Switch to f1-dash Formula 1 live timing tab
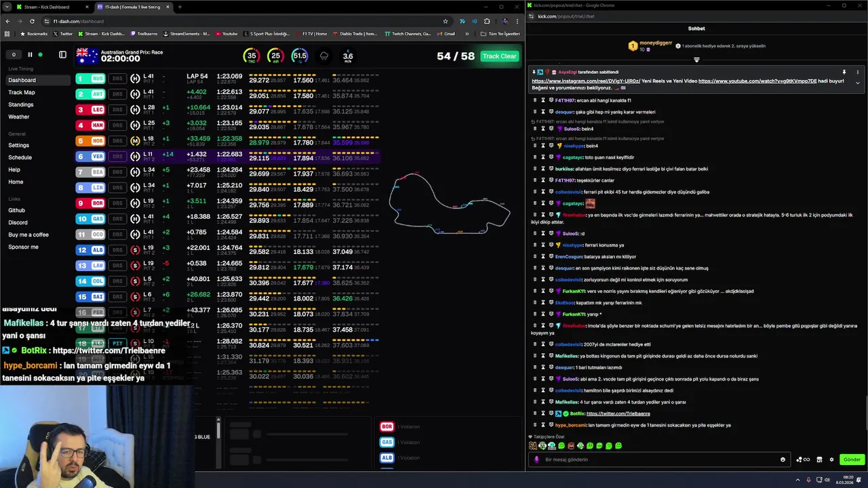 (x=132, y=7)
